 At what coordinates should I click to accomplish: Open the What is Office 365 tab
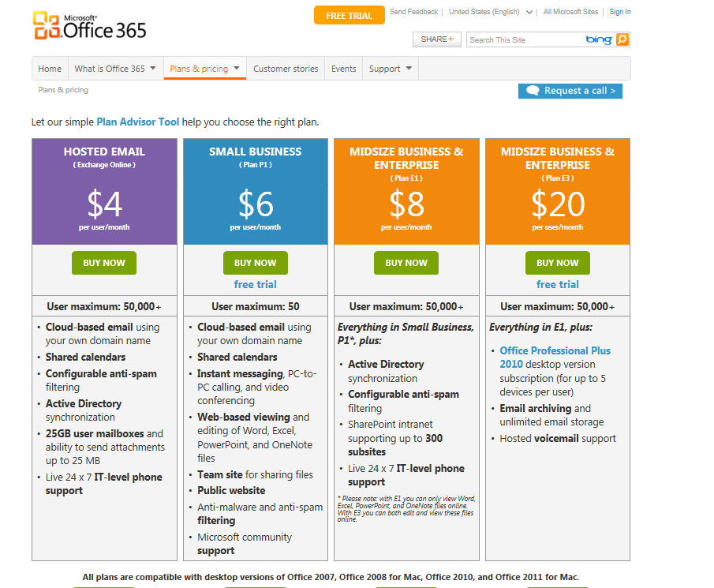tap(116, 69)
